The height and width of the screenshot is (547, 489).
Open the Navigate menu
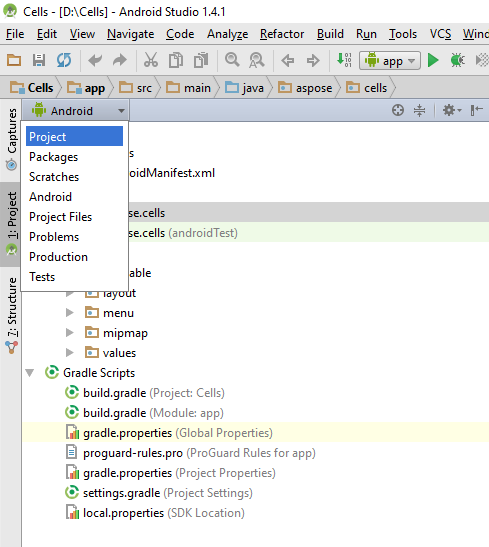click(130, 34)
